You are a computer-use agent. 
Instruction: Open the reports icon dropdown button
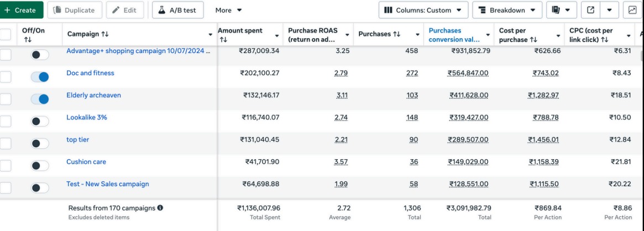[x=562, y=10]
